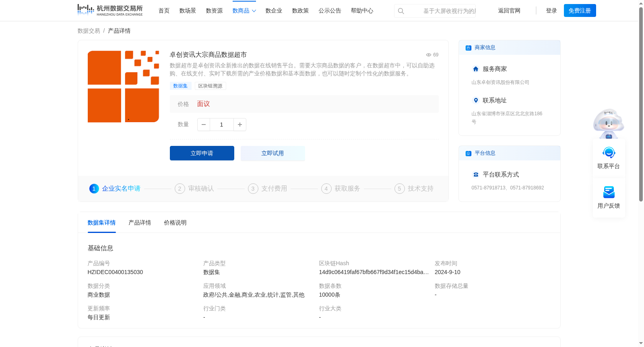Click the 平台信息 panel header icon
644x347 pixels.
[x=469, y=153]
